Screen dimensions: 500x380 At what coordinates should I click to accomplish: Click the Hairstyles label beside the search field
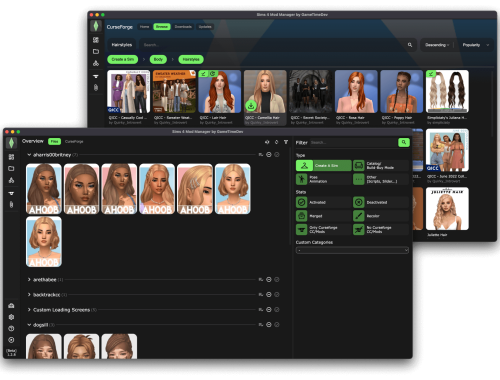[x=122, y=45]
